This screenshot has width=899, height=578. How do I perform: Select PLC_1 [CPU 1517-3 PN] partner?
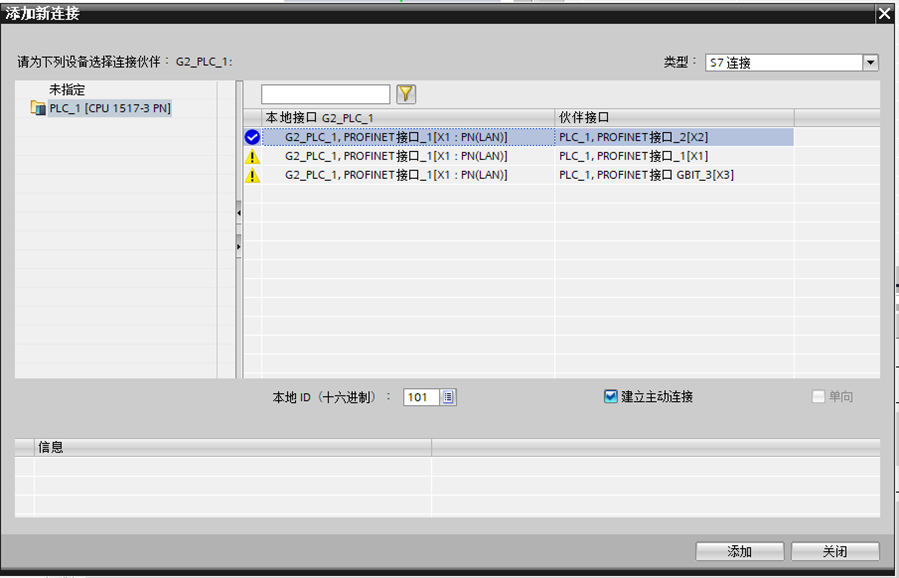(110, 108)
